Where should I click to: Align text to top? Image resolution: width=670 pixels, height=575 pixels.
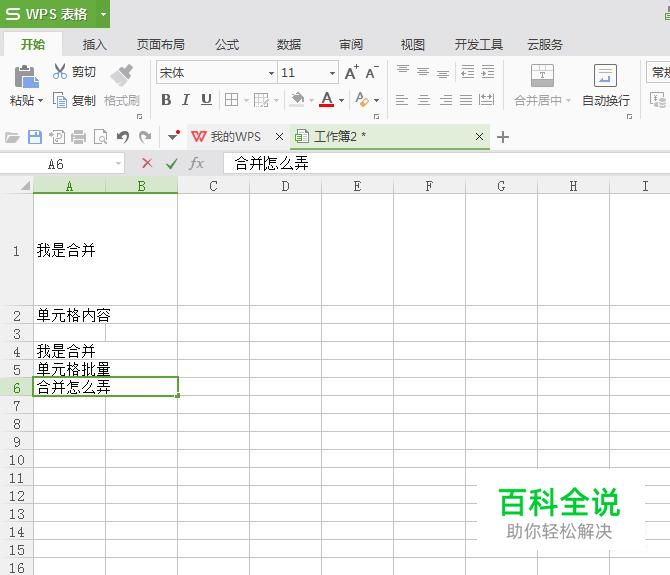[x=403, y=70]
